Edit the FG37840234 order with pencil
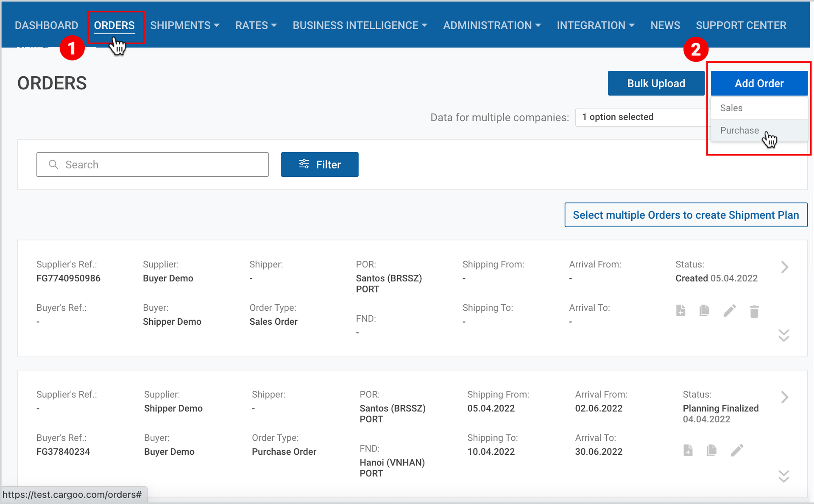The image size is (814, 504). click(x=737, y=450)
